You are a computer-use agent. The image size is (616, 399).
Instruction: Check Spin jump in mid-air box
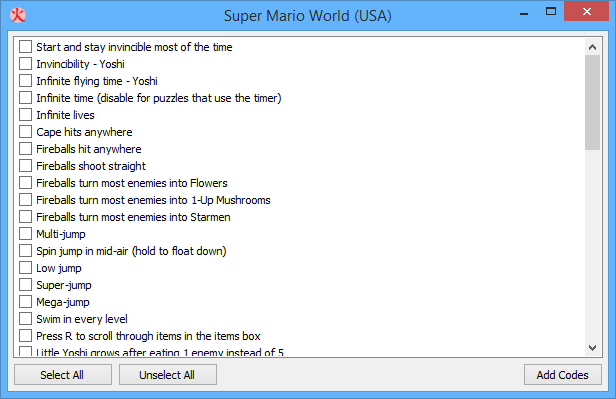pyautogui.click(x=26, y=251)
